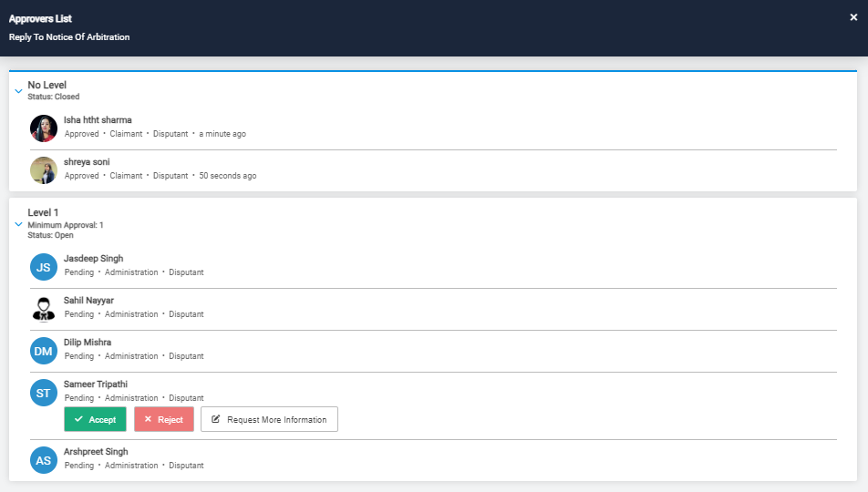Click Claimant label under shreya soni

126,176
